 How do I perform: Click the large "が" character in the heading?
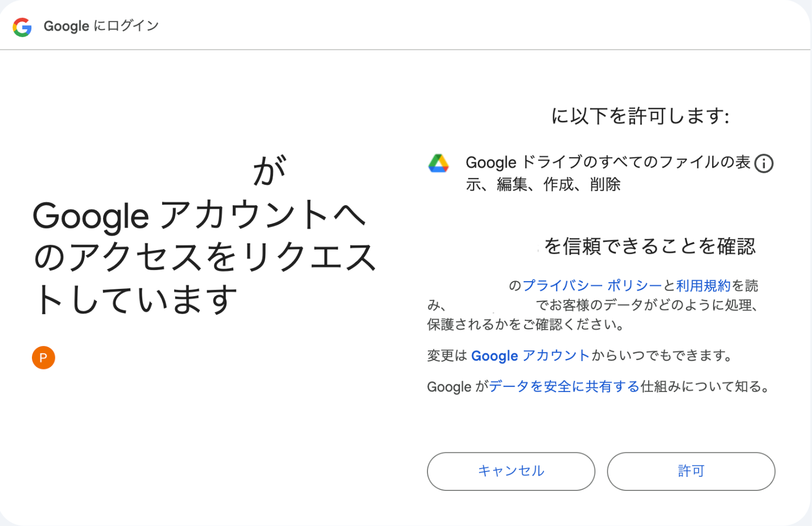point(269,171)
